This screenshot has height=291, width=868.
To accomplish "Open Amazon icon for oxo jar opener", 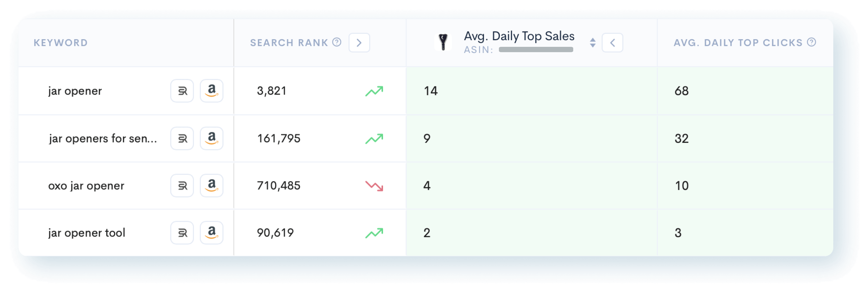I will [211, 186].
